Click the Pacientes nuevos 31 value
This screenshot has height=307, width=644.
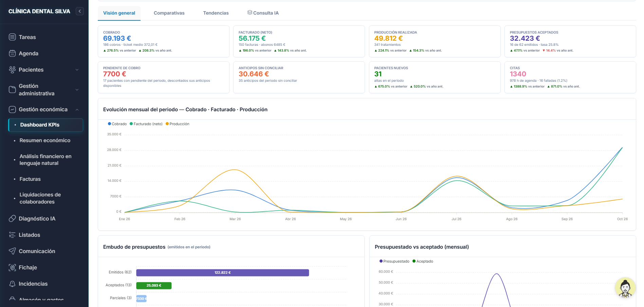tap(378, 74)
